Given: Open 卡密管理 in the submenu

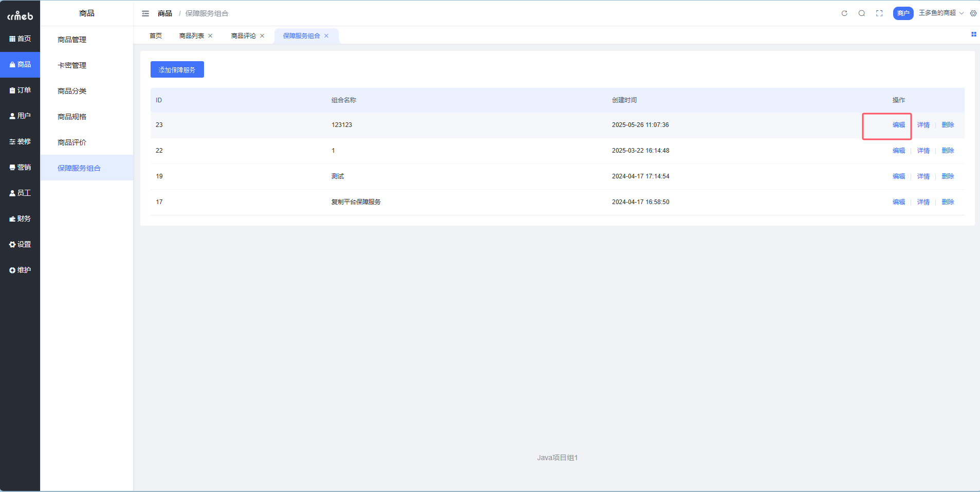Looking at the screenshot, I should (72, 65).
